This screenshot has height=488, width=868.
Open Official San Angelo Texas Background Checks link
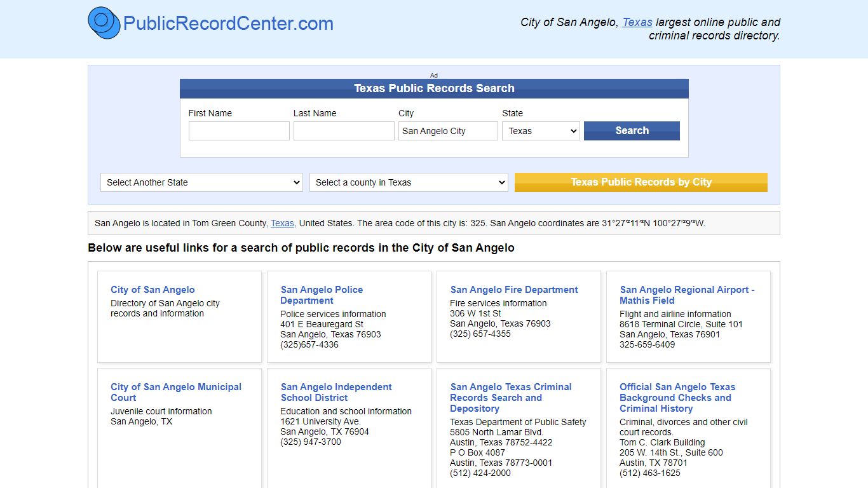[x=677, y=398]
